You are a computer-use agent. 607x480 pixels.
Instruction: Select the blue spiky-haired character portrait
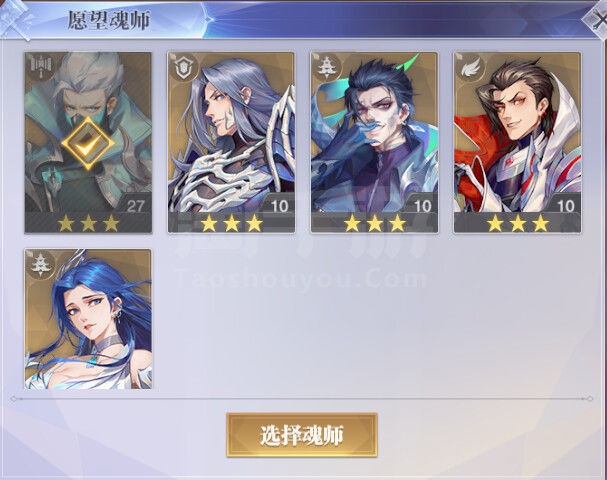click(374, 142)
